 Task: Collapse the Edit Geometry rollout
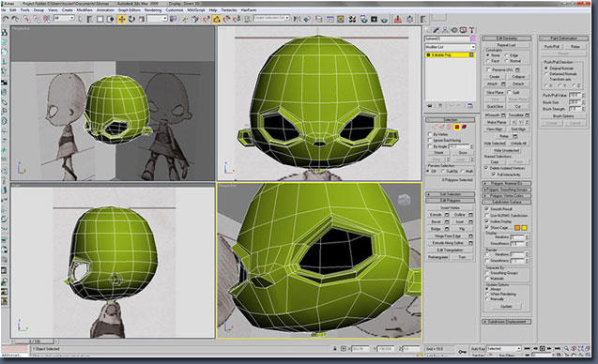click(507, 38)
